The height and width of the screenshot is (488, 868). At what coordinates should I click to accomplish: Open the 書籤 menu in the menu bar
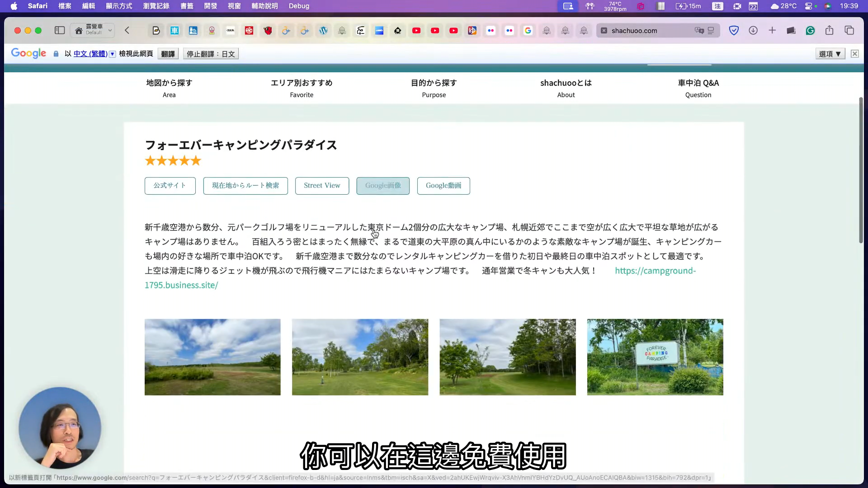187,6
